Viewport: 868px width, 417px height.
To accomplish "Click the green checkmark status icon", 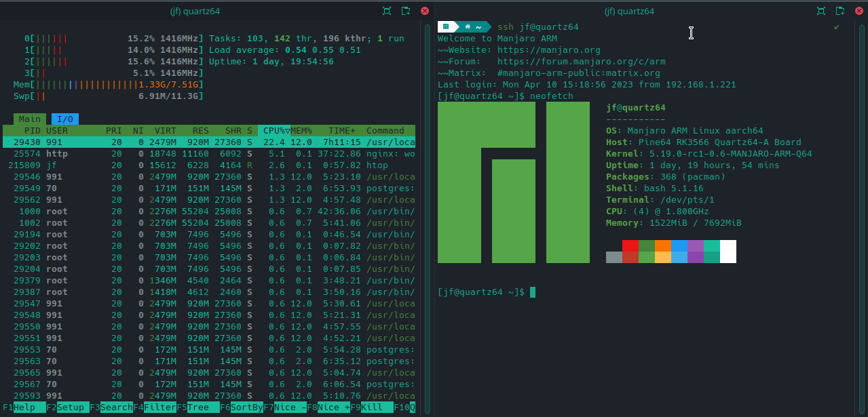I will [x=837, y=27].
